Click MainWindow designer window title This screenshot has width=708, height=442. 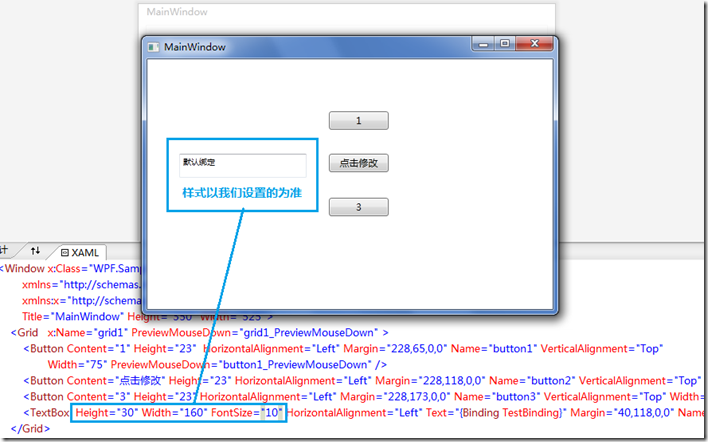177,12
